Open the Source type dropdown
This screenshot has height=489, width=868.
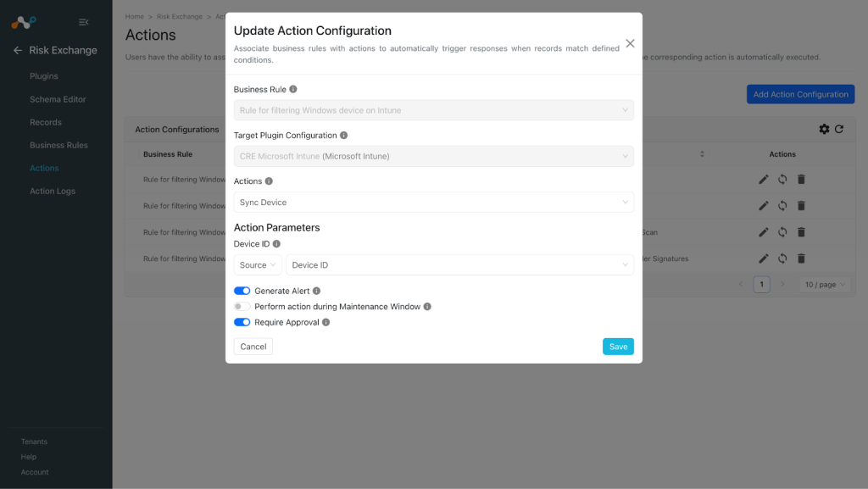pos(258,265)
